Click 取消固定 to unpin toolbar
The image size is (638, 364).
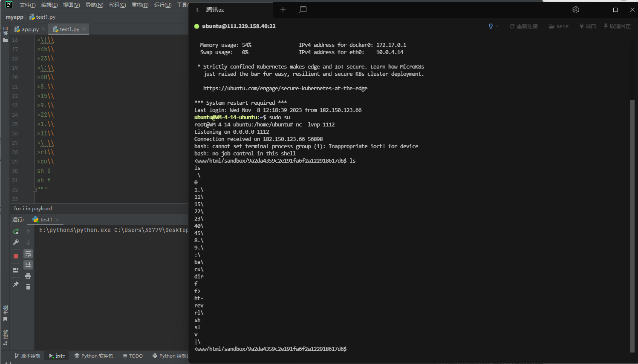[617, 26]
